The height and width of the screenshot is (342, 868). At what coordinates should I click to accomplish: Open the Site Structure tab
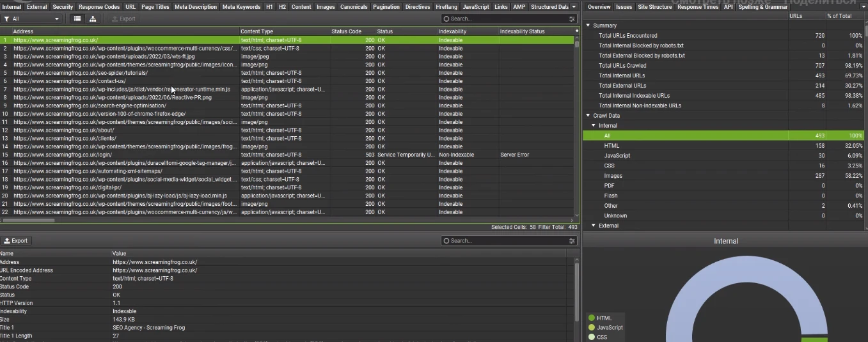pos(654,7)
